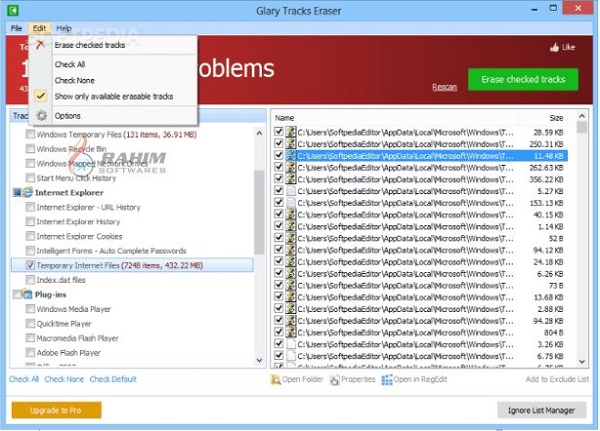Image resolution: width=600 pixels, height=431 pixels.
Task: Click file icon of the 28.59 KB row
Action: point(291,132)
